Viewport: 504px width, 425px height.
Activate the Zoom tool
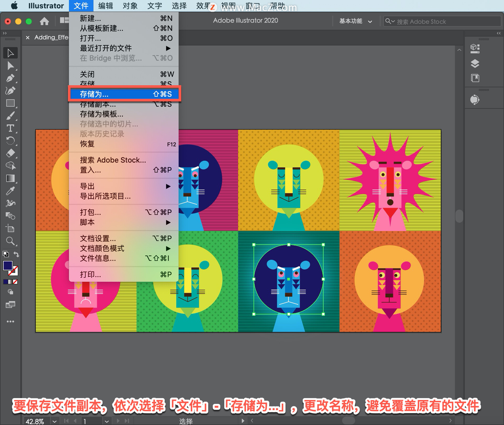click(x=10, y=241)
